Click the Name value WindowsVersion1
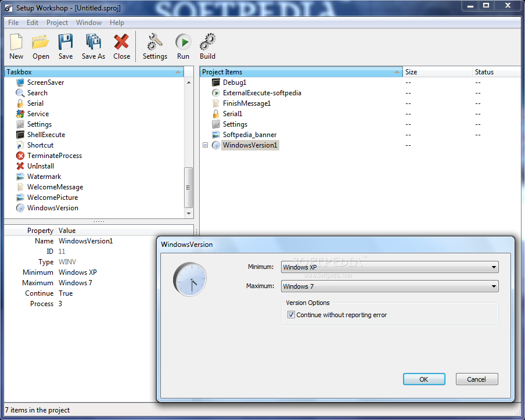Image resolution: width=525 pixels, height=420 pixels. coord(86,241)
